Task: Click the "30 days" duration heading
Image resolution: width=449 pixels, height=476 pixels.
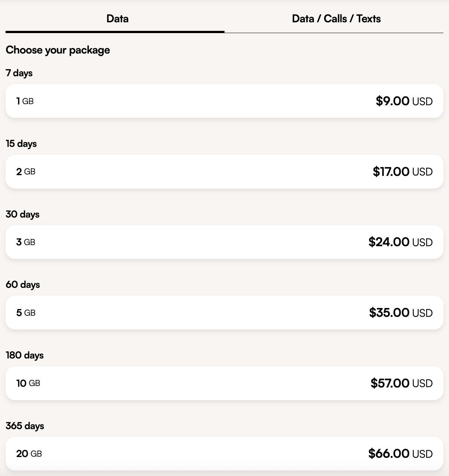Action: pyautogui.click(x=22, y=214)
